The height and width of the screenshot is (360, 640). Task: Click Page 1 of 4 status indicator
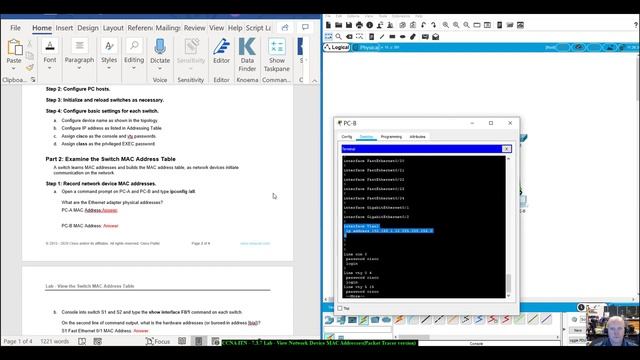18,341
